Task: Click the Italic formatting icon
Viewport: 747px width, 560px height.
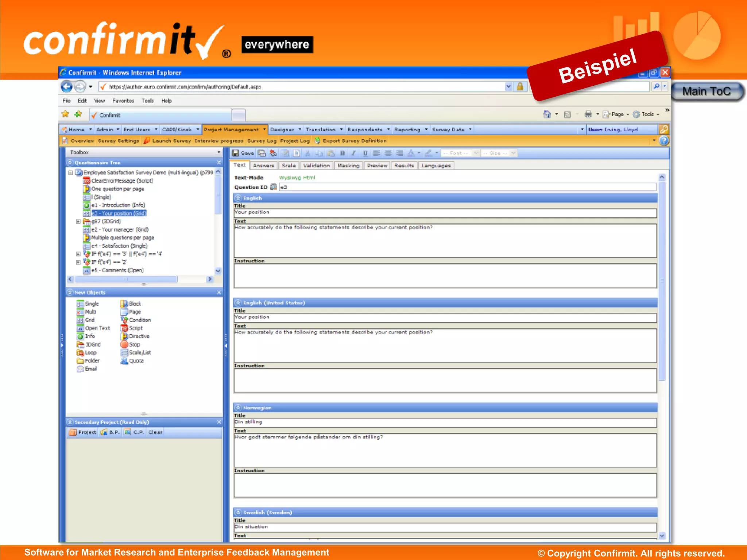Action: [353, 153]
